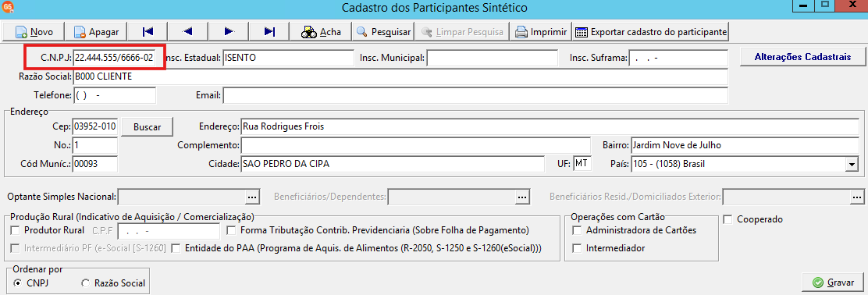868x295 pixels.
Task: Select order by Razão Social radio
Action: tap(85, 283)
